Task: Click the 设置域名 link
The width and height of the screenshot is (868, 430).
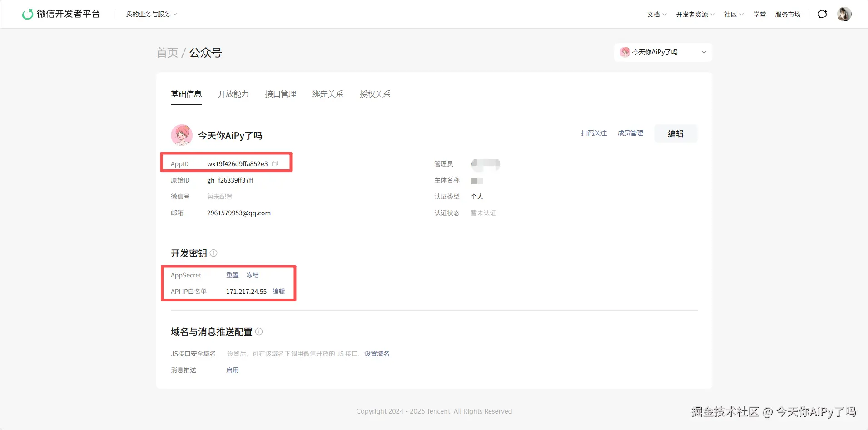Action: pos(377,354)
